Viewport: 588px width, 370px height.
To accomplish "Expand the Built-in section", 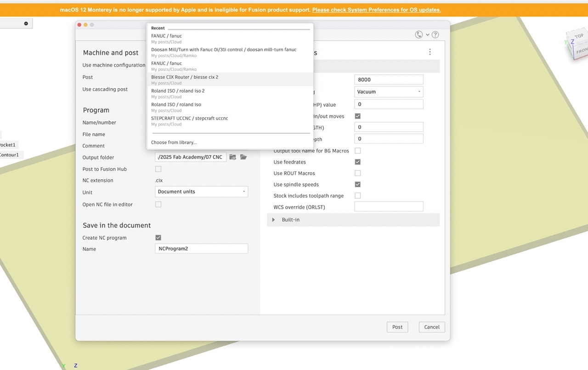I will tap(273, 220).
